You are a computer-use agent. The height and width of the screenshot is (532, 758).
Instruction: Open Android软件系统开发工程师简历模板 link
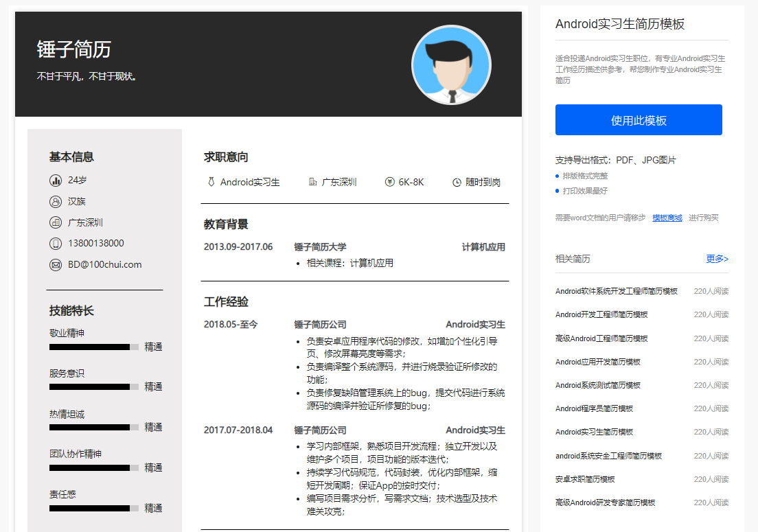tap(617, 291)
